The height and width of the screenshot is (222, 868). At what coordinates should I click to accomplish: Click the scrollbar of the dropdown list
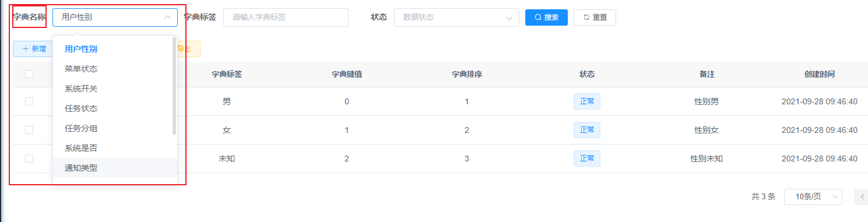pos(174,86)
